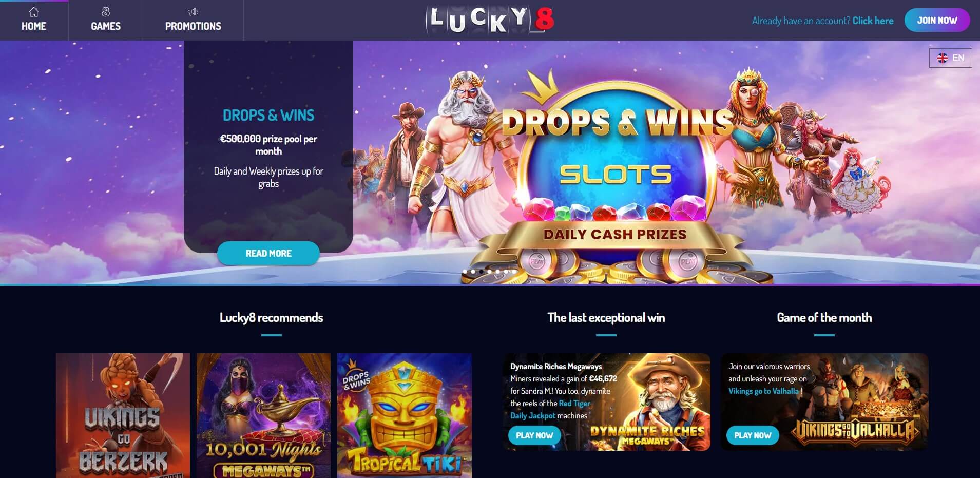Click the Games number-eight icon
The width and height of the screenshot is (980, 478).
[106, 12]
